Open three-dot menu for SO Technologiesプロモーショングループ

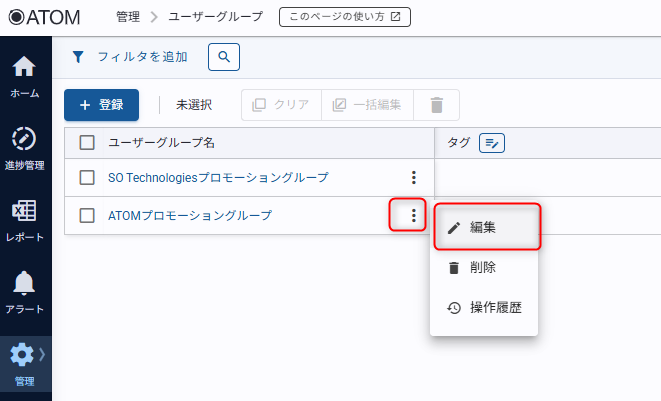pyautogui.click(x=413, y=178)
